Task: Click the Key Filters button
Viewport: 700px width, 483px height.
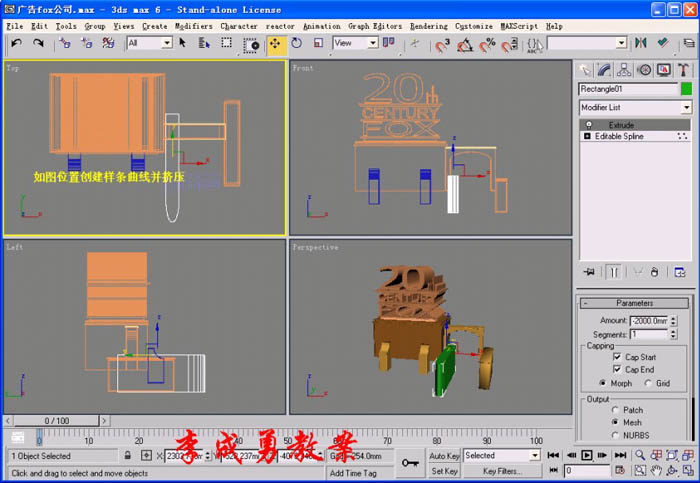Action: (502, 471)
